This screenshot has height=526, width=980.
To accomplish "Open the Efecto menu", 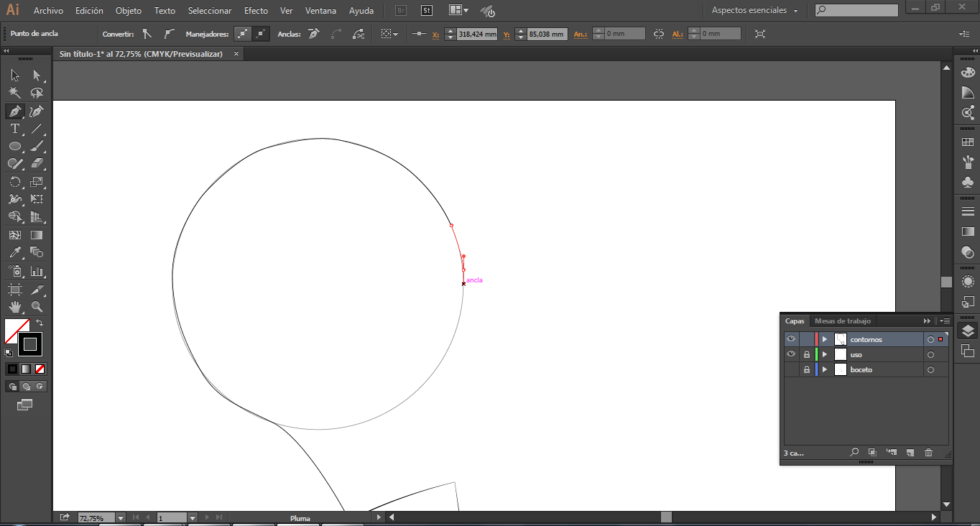I will (x=256, y=11).
